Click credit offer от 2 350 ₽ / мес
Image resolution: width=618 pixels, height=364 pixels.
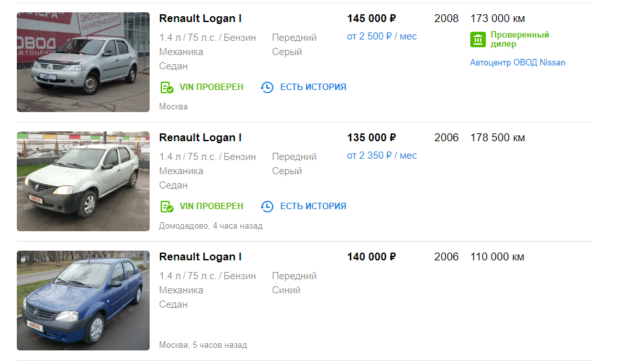point(382,155)
